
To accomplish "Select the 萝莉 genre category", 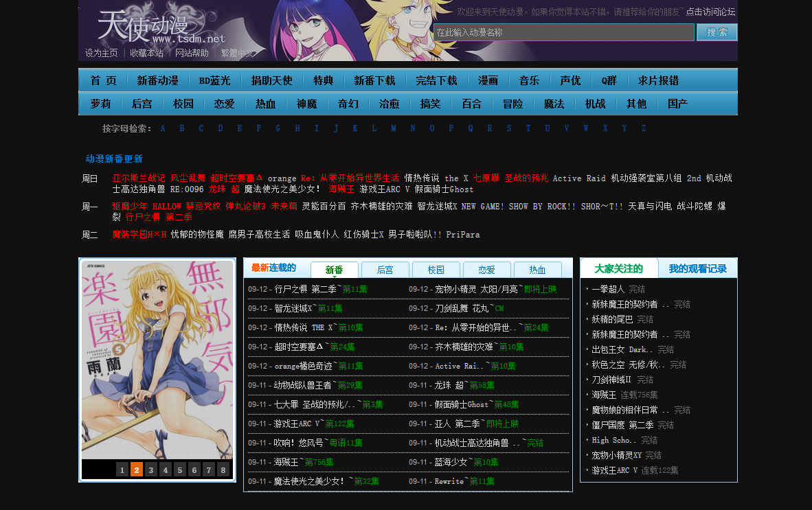I will coord(100,104).
